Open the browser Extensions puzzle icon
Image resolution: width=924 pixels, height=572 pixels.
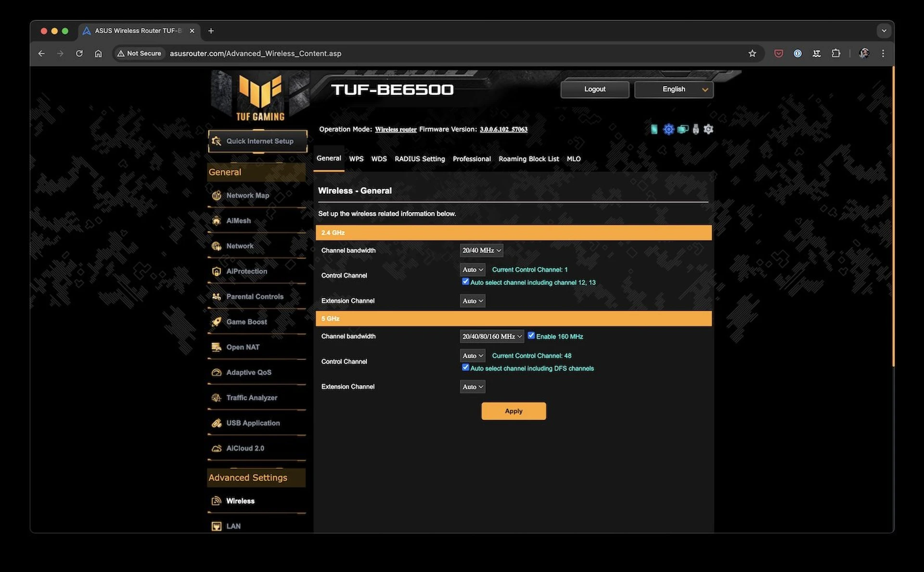(x=836, y=53)
